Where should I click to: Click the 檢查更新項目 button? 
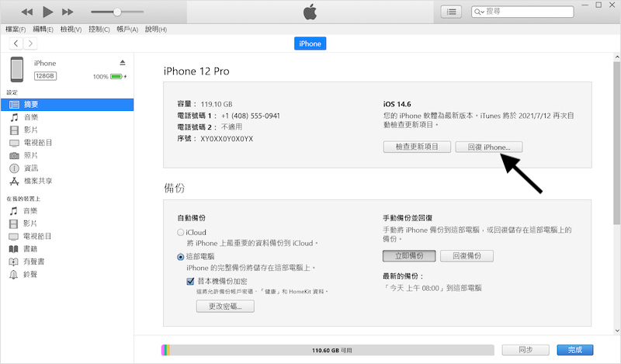[417, 147]
